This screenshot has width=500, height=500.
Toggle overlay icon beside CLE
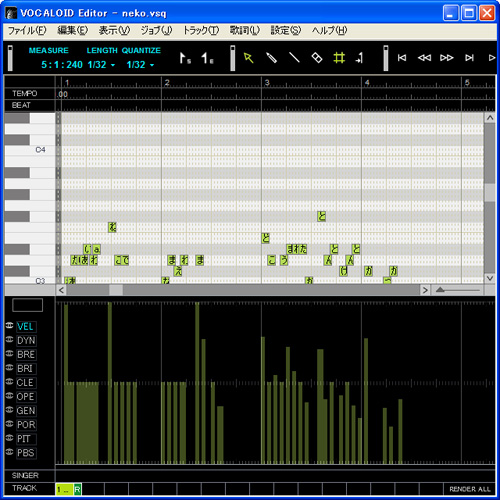pos(9,381)
